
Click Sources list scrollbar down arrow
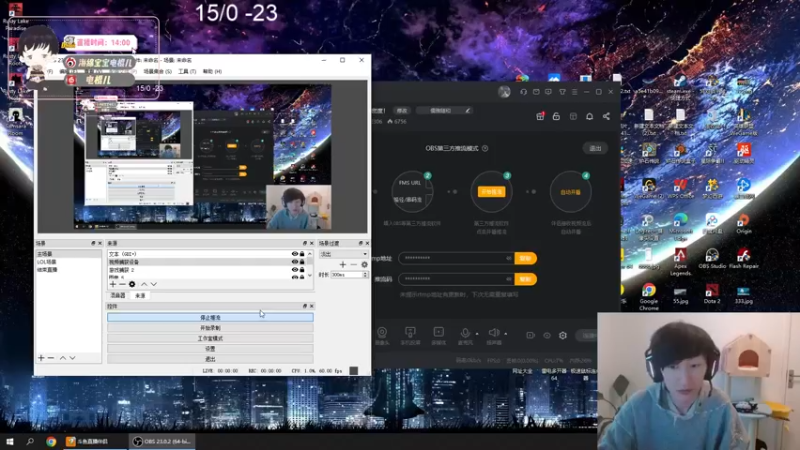coord(310,276)
